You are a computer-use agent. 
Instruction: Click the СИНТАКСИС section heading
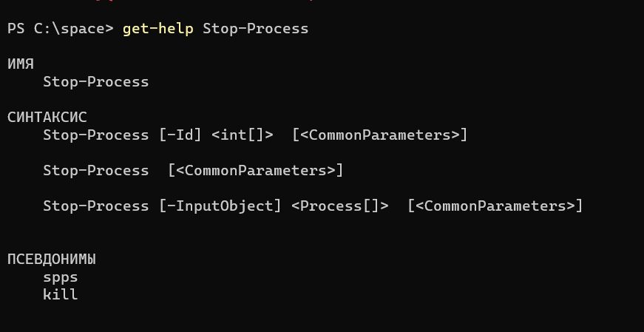[x=47, y=117]
